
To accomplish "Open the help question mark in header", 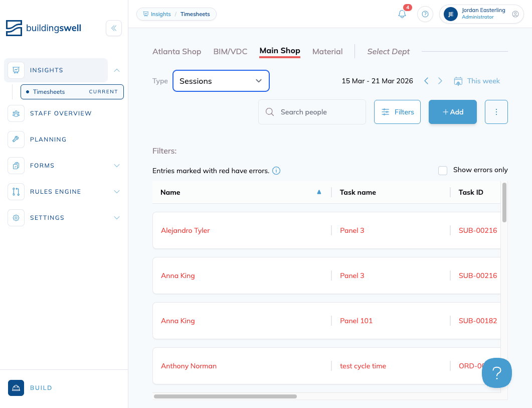I will 425,14.
